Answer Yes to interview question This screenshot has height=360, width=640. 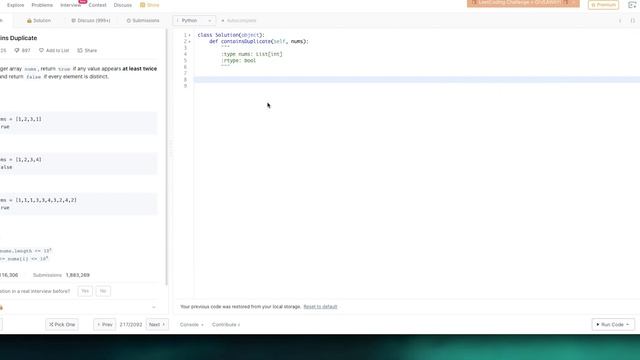(85, 291)
